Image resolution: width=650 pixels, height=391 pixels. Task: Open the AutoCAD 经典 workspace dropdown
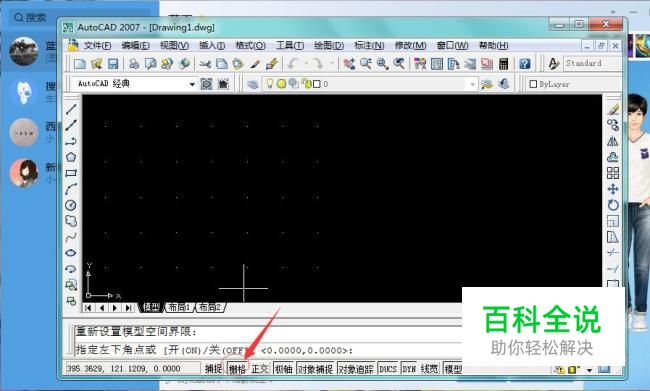click(192, 84)
